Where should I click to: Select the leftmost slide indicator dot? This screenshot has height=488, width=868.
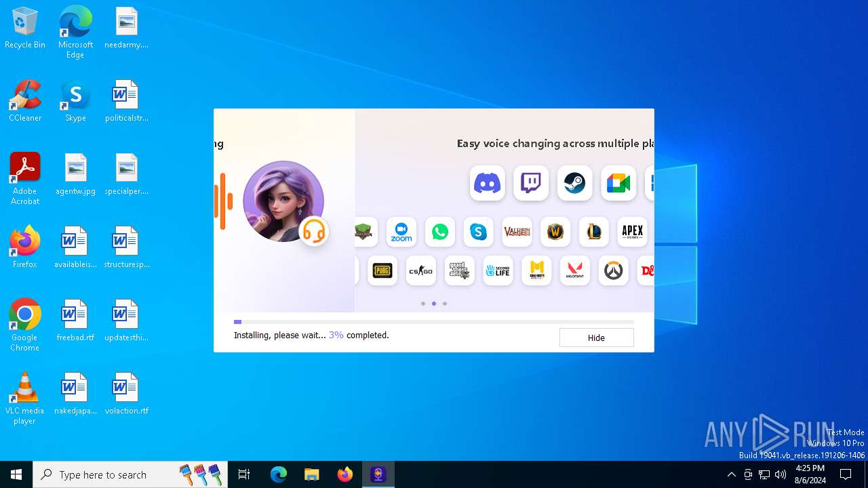423,304
